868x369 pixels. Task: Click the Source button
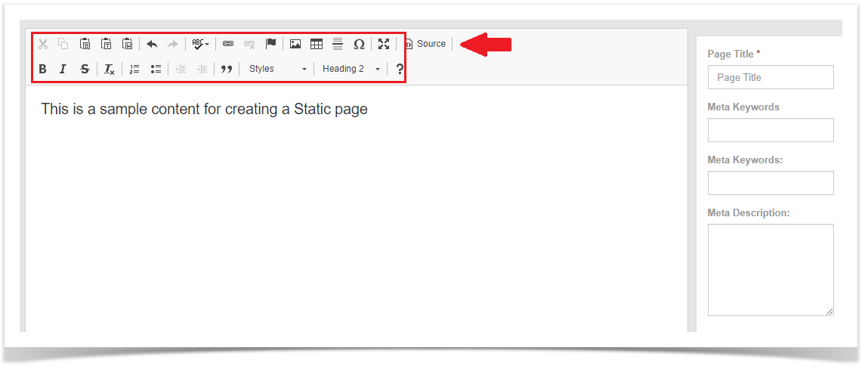pos(426,44)
